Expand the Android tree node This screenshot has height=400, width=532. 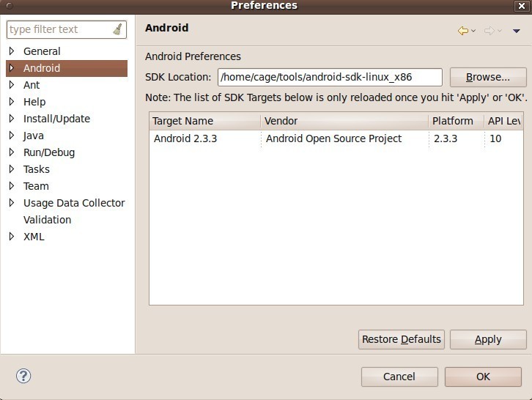point(12,68)
